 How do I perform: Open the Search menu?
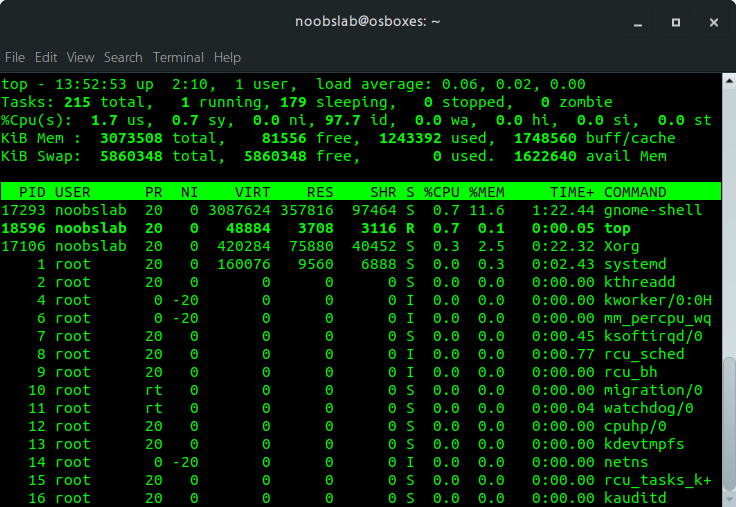point(123,57)
